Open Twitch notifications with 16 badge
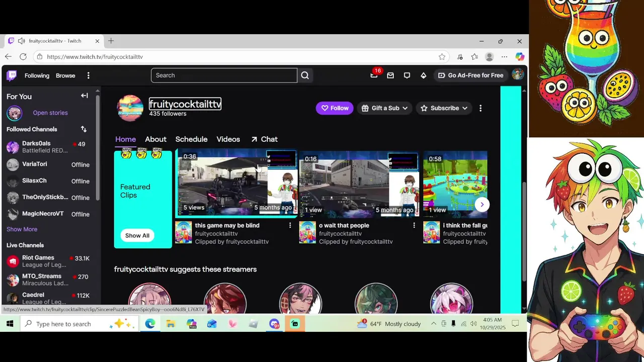This screenshot has height=362, width=644. point(374,75)
